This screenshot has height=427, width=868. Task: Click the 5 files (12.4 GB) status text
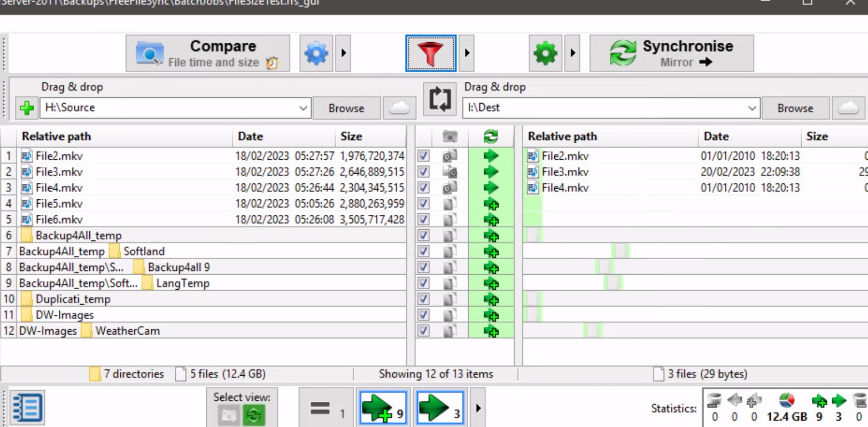(x=228, y=374)
